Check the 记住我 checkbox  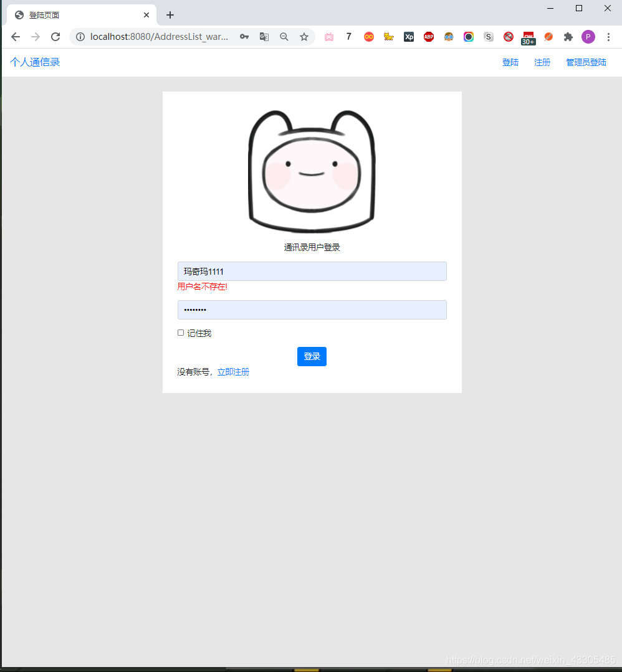tap(181, 333)
